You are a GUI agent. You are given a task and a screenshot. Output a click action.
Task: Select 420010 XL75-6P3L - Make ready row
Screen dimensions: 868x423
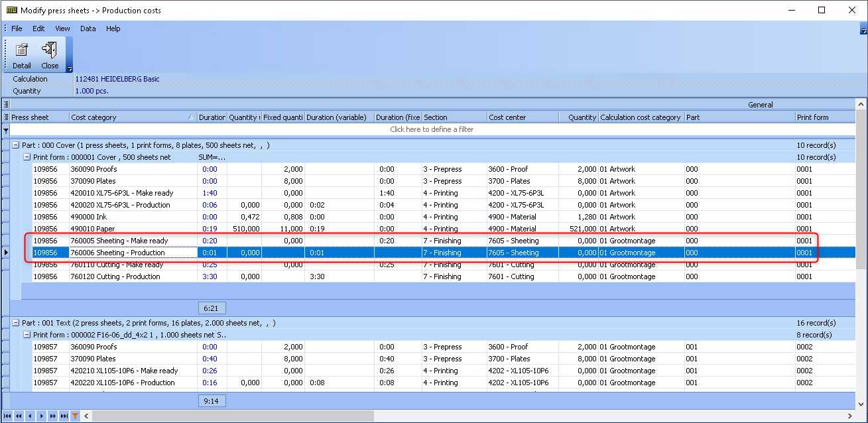(443, 193)
